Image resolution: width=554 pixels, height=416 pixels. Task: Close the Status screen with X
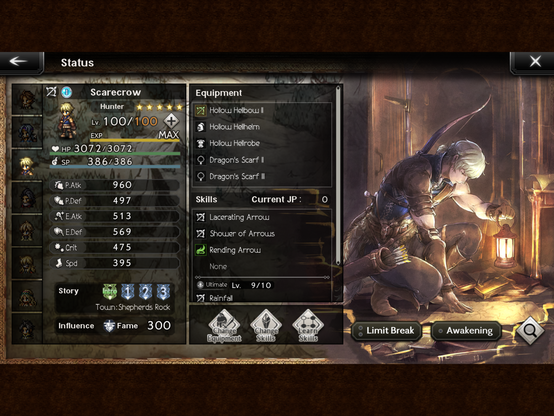(x=534, y=62)
